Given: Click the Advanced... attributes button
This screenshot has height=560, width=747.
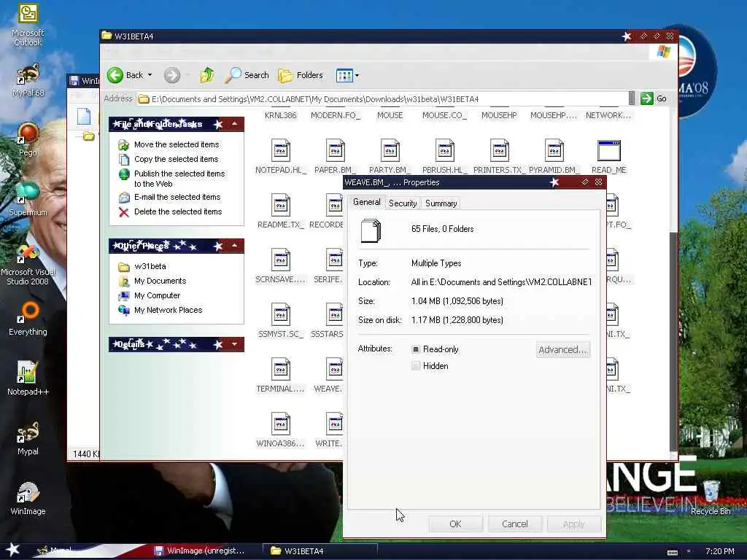Looking at the screenshot, I should [x=562, y=349].
